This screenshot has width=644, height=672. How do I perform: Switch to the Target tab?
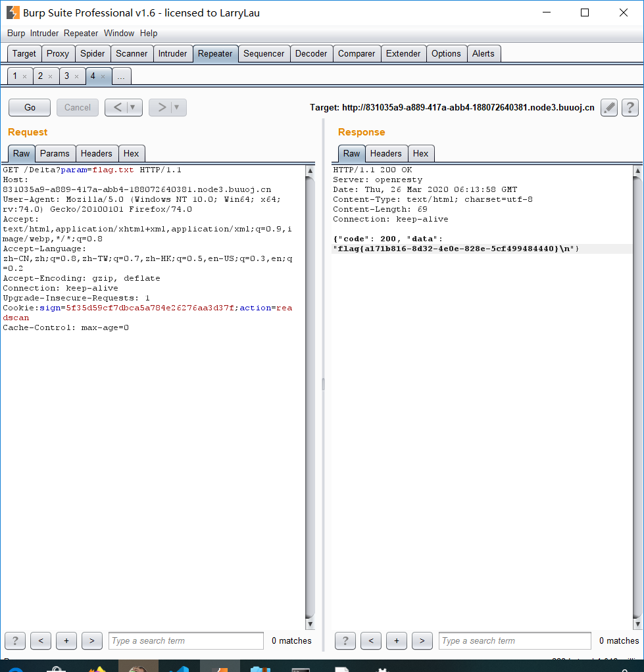click(24, 53)
